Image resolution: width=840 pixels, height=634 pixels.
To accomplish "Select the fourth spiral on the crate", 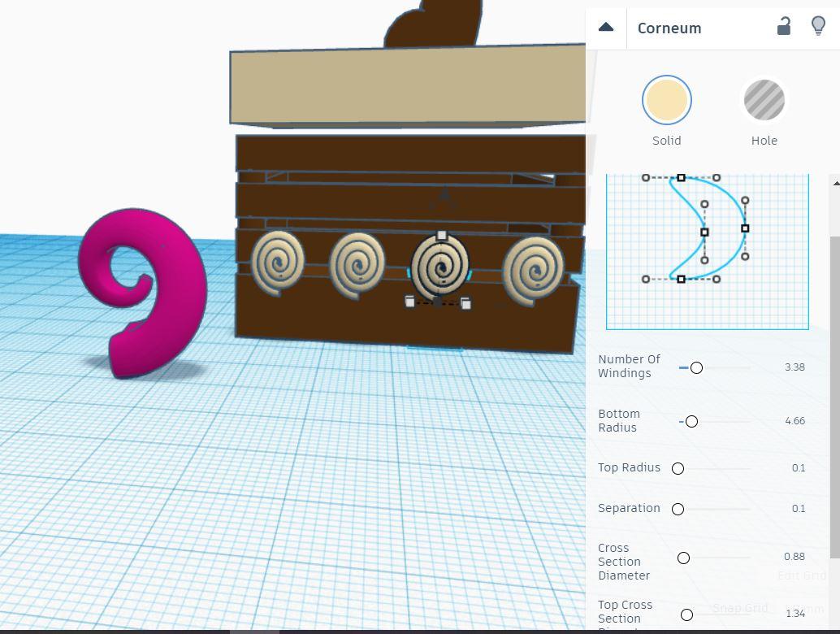I will click(x=533, y=270).
